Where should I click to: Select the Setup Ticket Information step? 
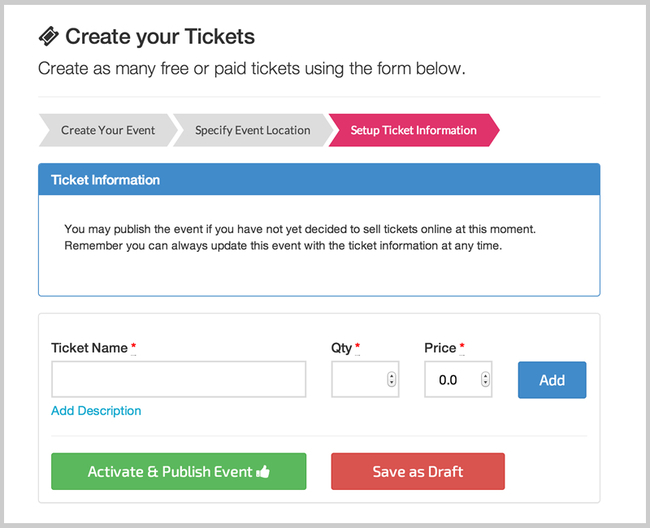pyautogui.click(x=413, y=130)
